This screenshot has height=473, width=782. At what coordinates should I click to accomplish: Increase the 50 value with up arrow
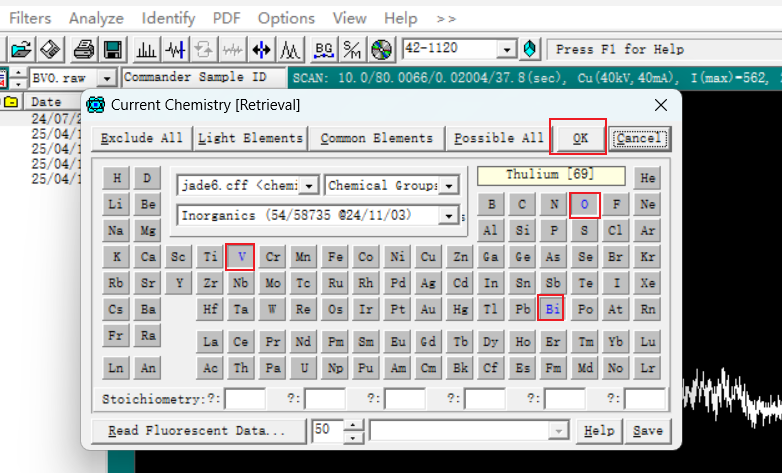353,425
